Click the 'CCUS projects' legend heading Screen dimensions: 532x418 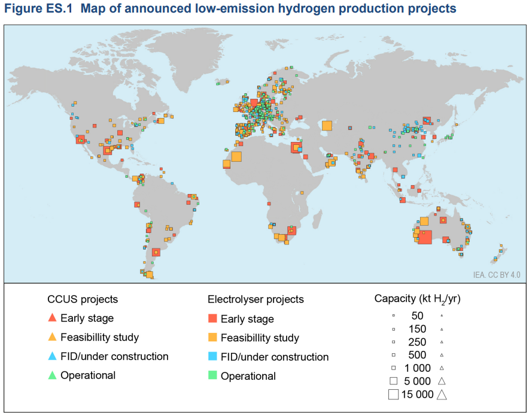83,299
